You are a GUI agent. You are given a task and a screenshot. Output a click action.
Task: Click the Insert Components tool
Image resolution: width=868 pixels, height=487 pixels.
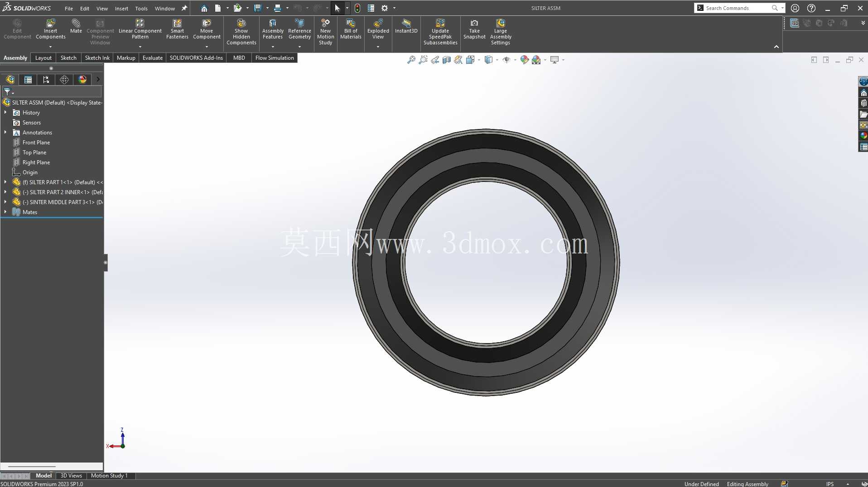coord(51,29)
